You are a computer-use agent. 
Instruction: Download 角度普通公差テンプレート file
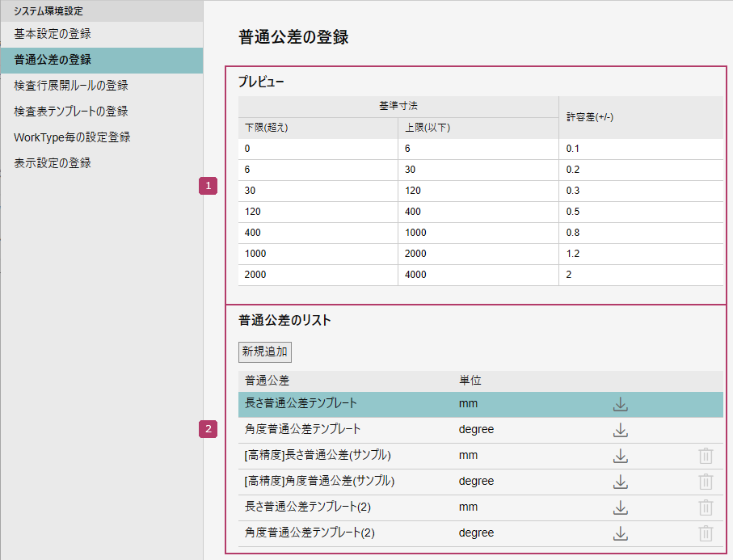[x=620, y=430]
